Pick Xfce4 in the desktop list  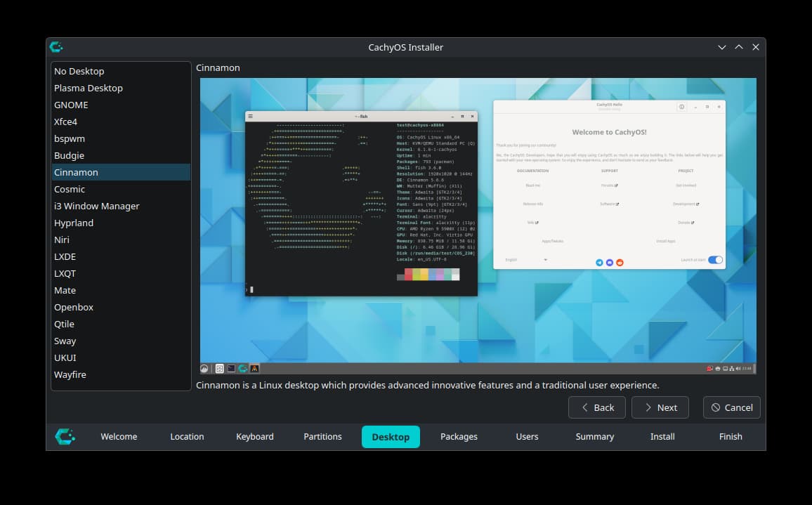pyautogui.click(x=122, y=122)
